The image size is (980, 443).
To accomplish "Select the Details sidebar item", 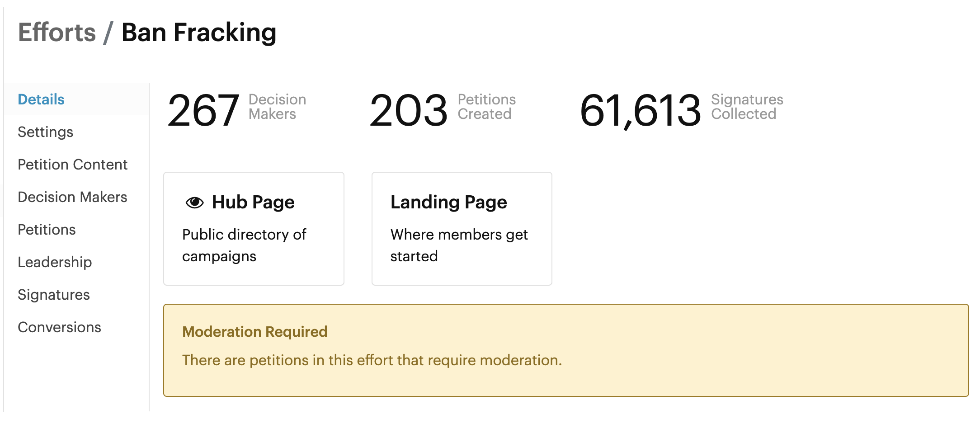I will pos(78,99).
